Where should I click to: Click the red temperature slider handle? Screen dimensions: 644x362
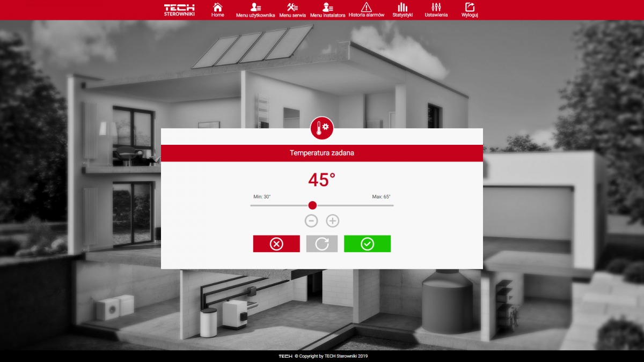click(x=312, y=205)
